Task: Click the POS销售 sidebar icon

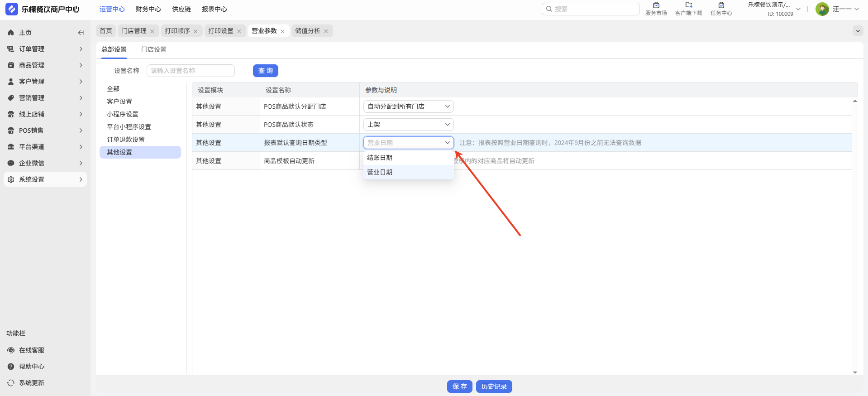Action: [11, 130]
